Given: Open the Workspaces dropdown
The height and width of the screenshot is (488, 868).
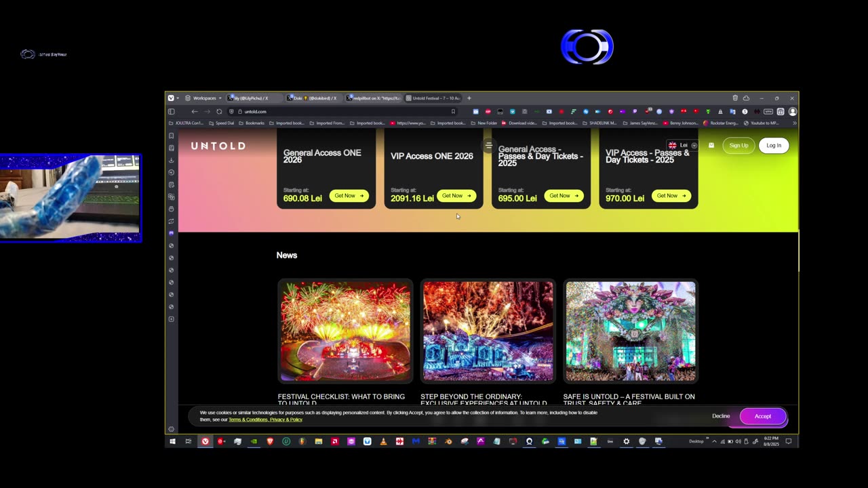Looking at the screenshot, I should coord(203,98).
